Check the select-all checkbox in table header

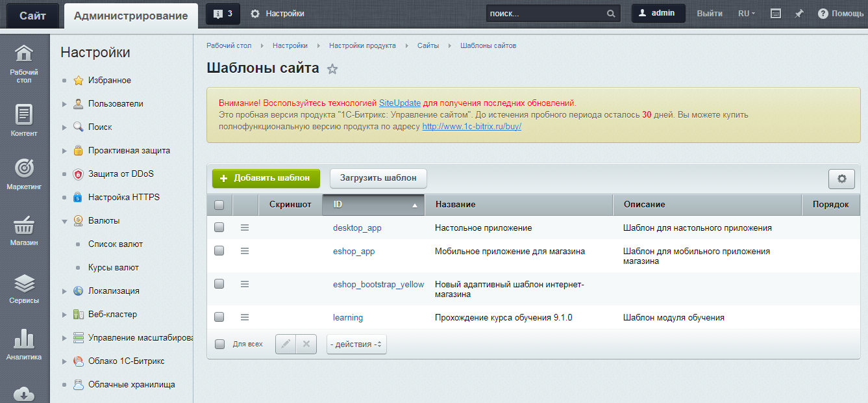coord(219,205)
